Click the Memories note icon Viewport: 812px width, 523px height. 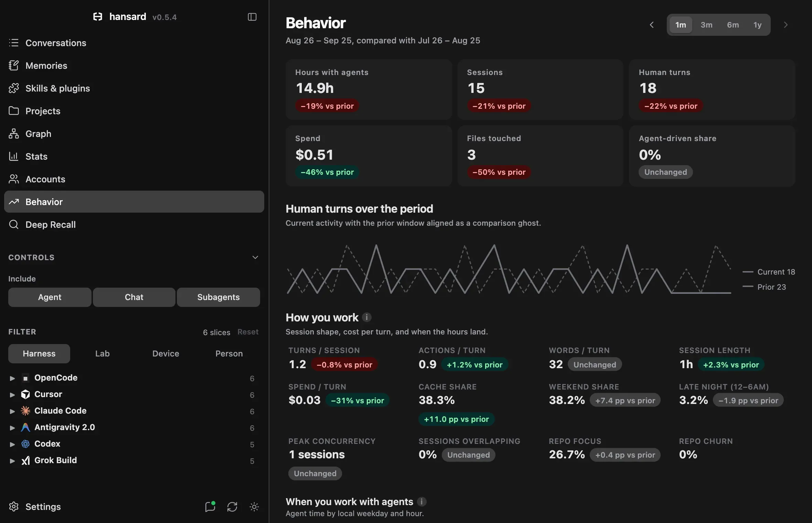coord(14,65)
